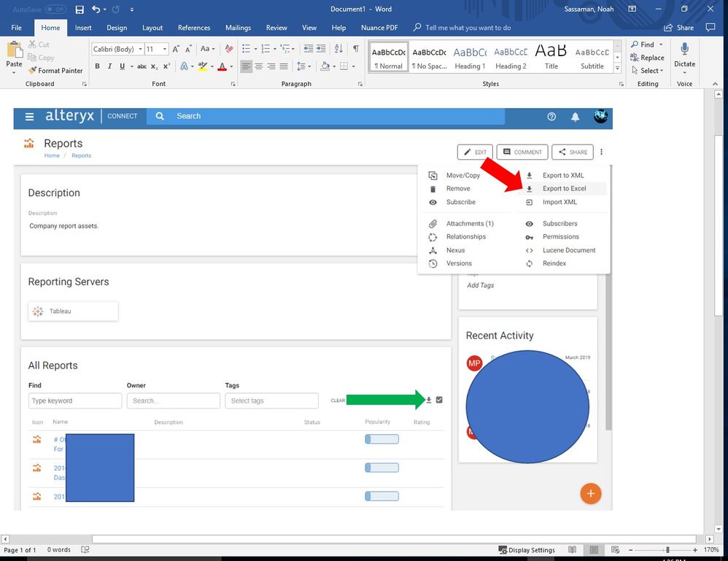This screenshot has width=728, height=561.
Task: Collapse the ribbon with chevron
Action: pos(715,84)
